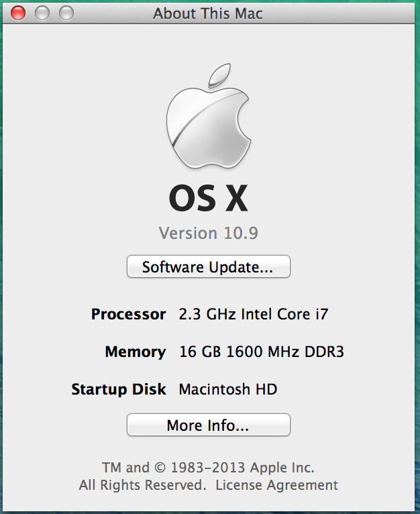Click the All Rights Reserved text
This screenshot has width=420, height=514.
tap(142, 484)
